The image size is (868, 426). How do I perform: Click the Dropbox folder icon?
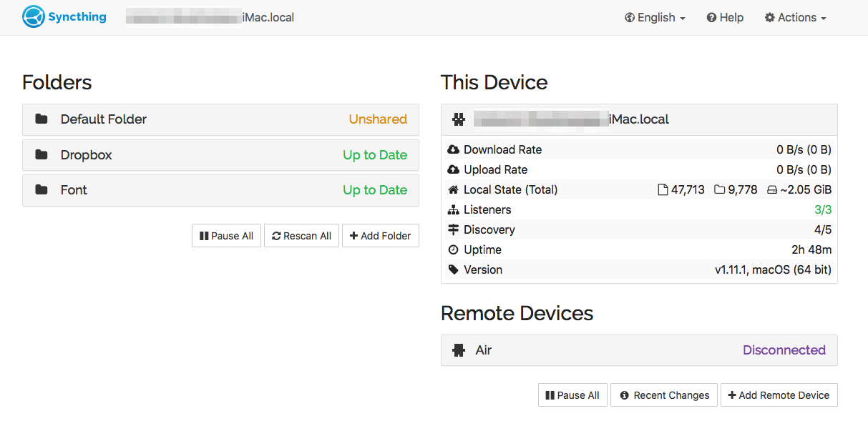[42, 155]
